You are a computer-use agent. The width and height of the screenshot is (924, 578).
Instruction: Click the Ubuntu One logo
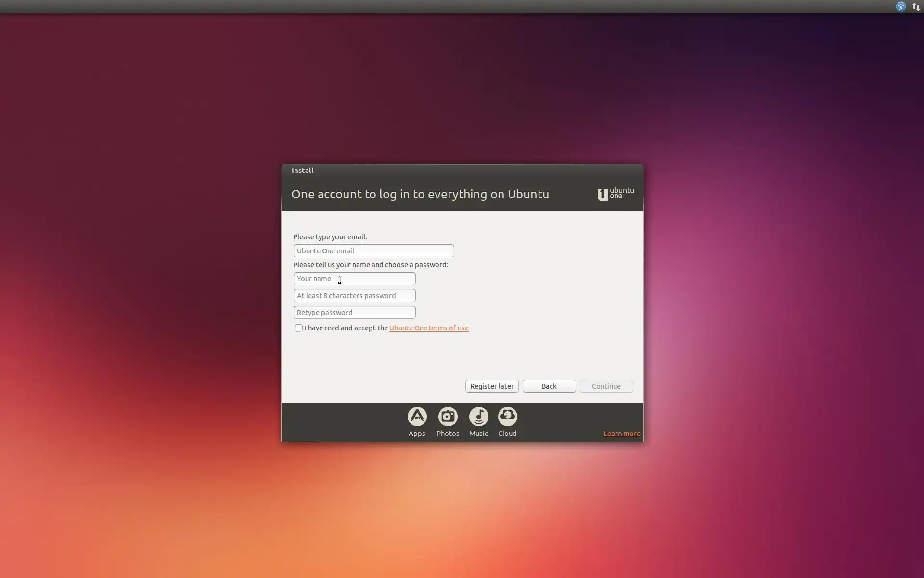pos(615,194)
